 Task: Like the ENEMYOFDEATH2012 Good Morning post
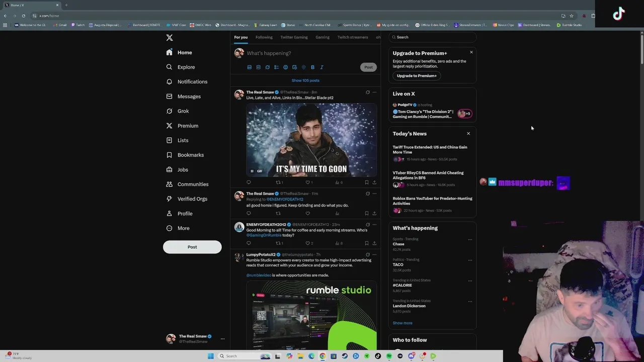tap(308, 243)
